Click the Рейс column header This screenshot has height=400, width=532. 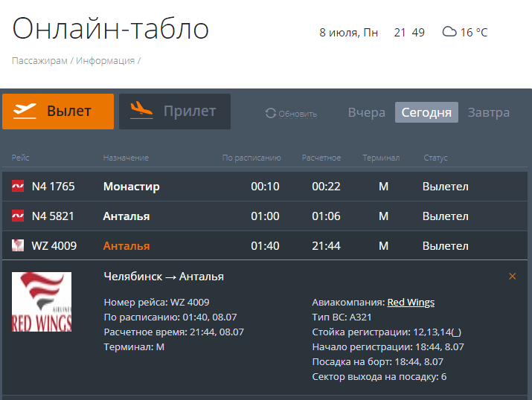pos(20,158)
